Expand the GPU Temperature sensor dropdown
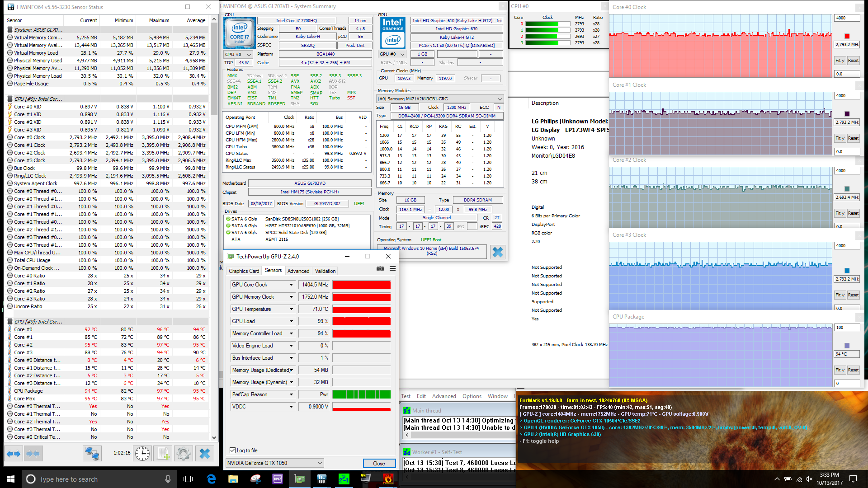The width and height of the screenshot is (868, 488). pos(291,309)
